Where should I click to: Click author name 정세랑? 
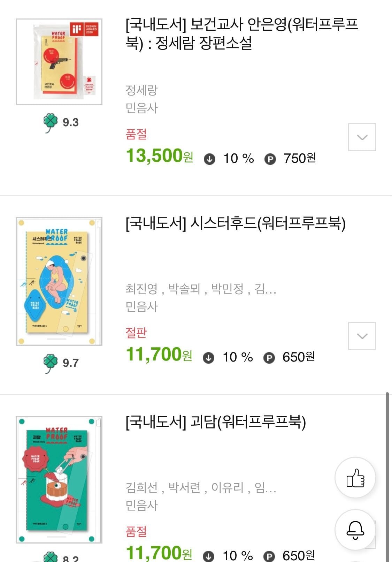[141, 90]
